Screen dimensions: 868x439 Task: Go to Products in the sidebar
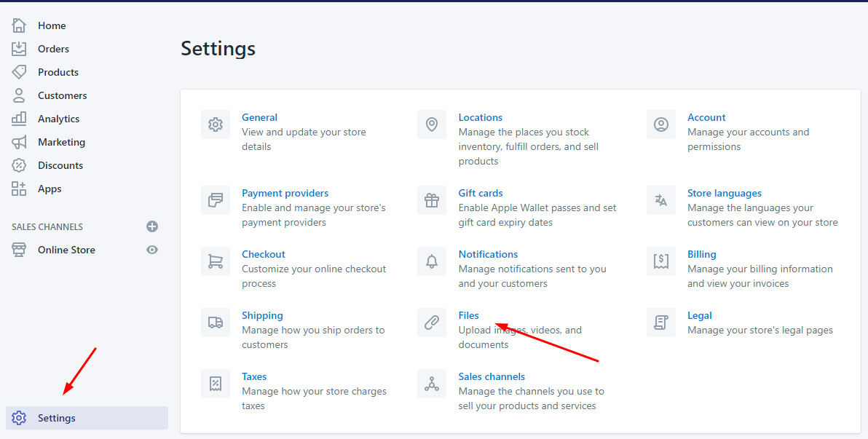(x=58, y=72)
